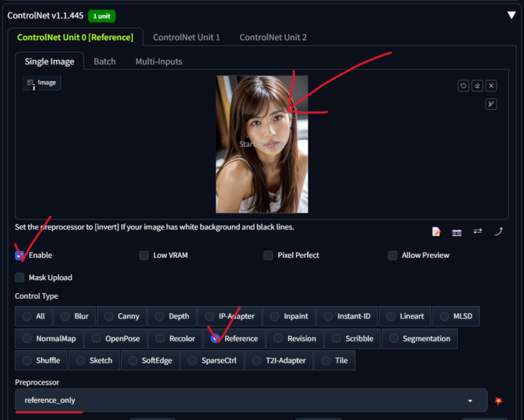
Task: Open the Multi-Inputs tab
Action: 158,61
